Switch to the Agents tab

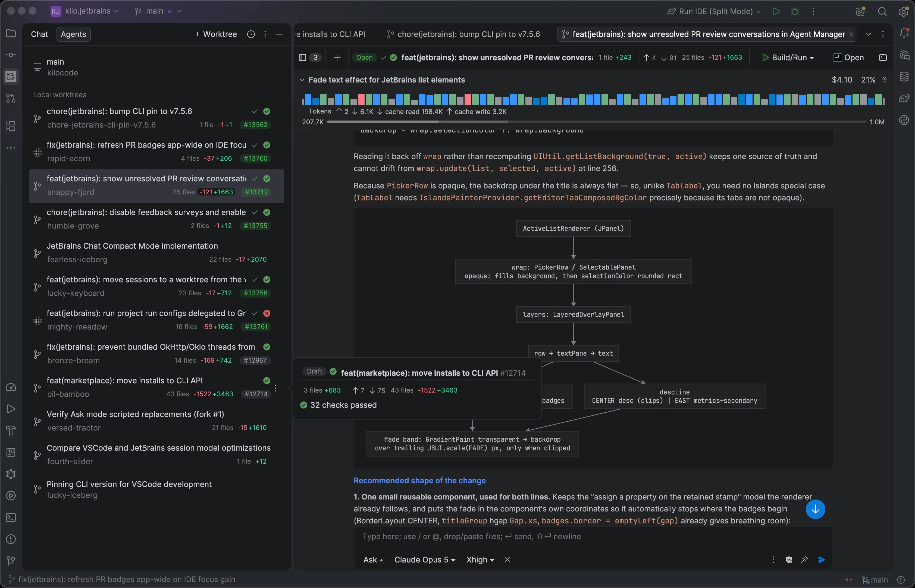73,34
